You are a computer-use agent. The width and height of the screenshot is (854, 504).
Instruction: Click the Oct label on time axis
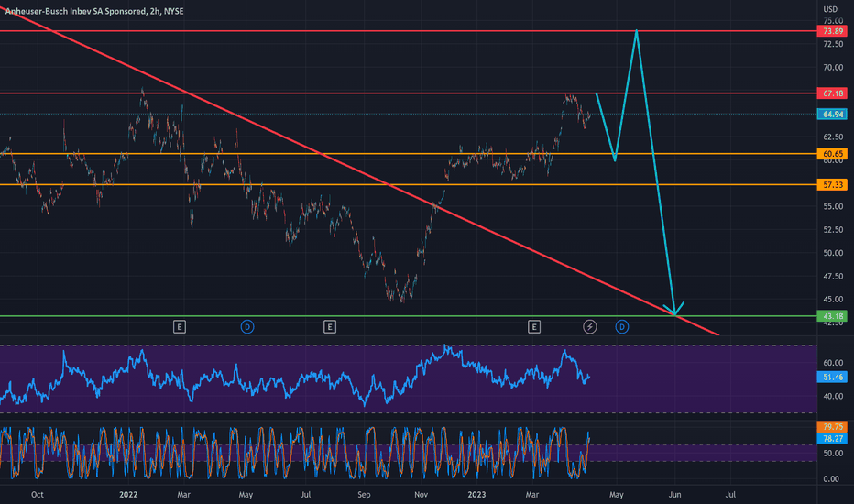coord(37,495)
